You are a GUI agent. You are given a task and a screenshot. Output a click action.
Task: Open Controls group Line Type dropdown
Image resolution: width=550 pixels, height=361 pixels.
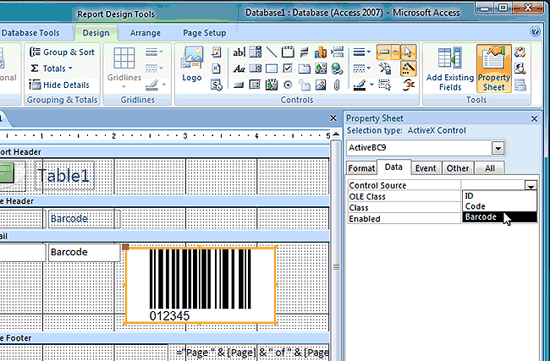click(x=362, y=69)
